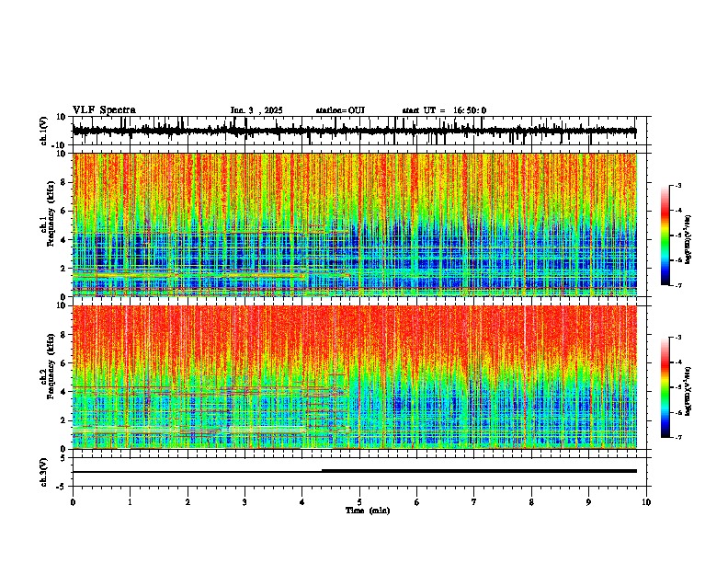Click the ch.2 colorbar beside the lower spectrogram
728x563 pixels.
pos(665,387)
